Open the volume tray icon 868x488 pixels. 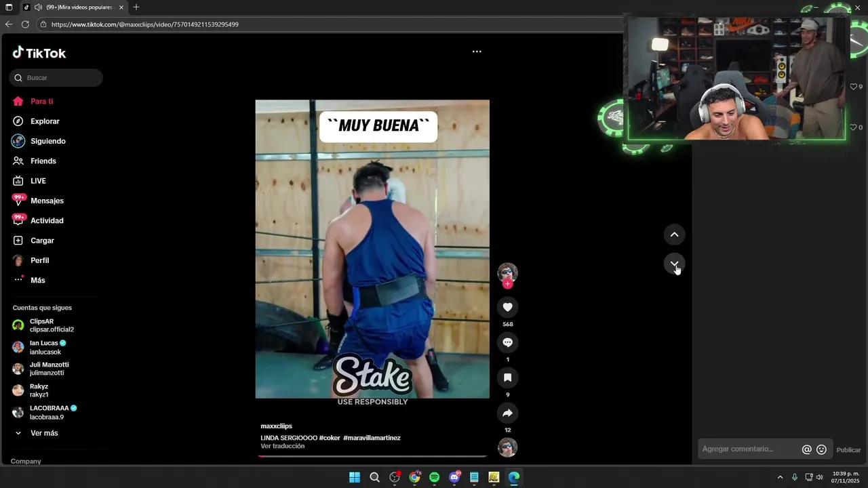pos(819,477)
